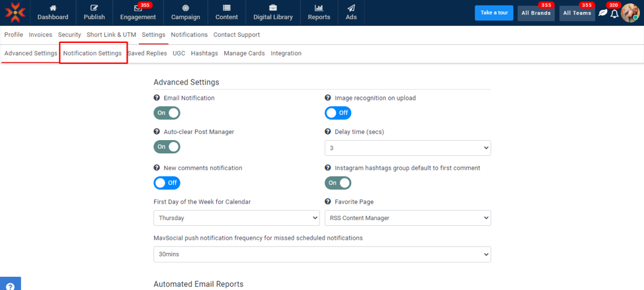Switch to Notification Settings tab

pos(93,54)
